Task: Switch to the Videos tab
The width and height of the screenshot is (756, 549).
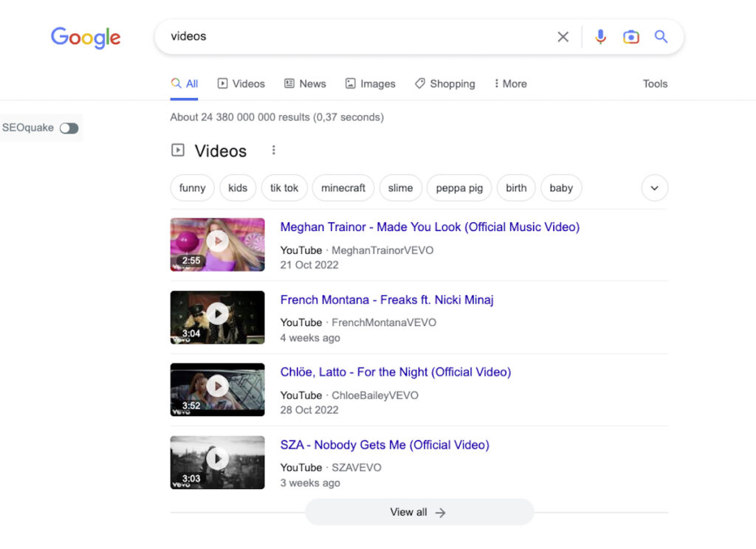Action: pyautogui.click(x=241, y=84)
